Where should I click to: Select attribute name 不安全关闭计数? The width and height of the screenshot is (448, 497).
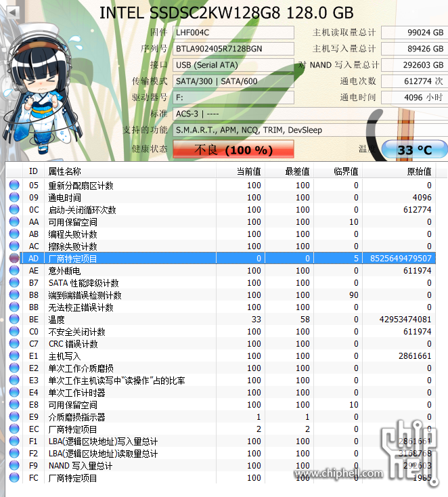[76, 332]
